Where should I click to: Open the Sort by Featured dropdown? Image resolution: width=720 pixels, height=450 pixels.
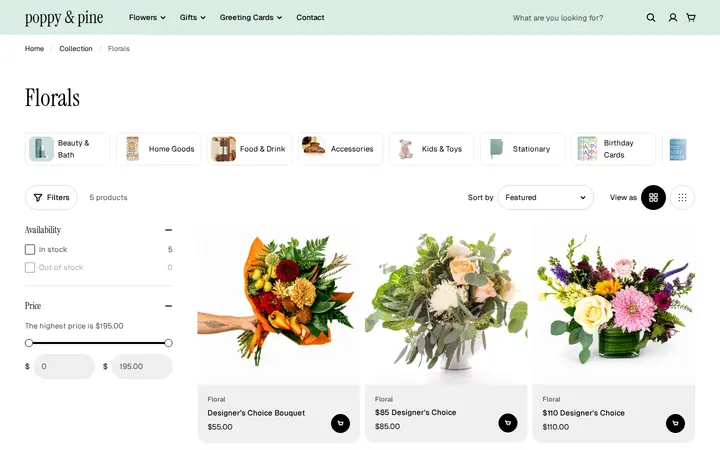[546, 197]
